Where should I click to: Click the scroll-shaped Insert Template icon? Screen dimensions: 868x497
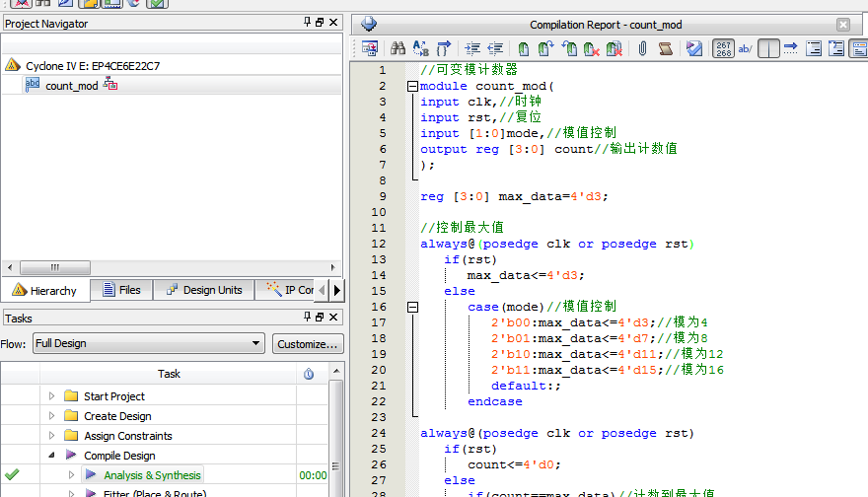(x=665, y=48)
